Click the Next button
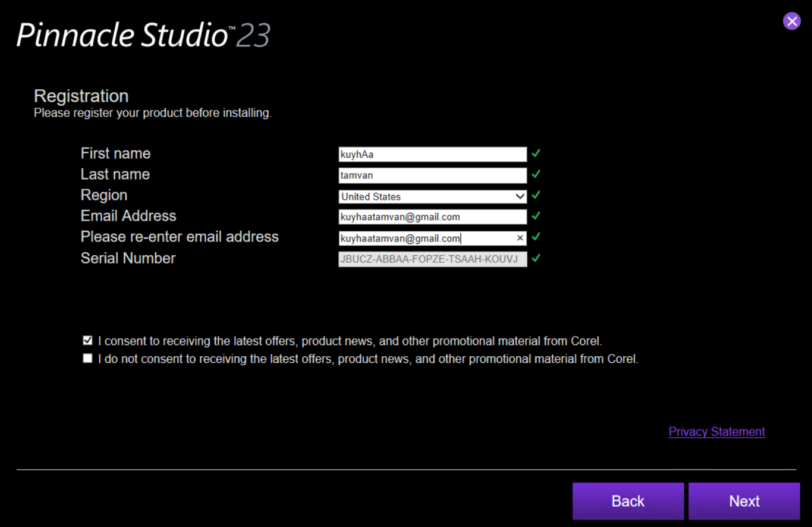Image resolution: width=812 pixels, height=527 pixels. click(x=744, y=501)
